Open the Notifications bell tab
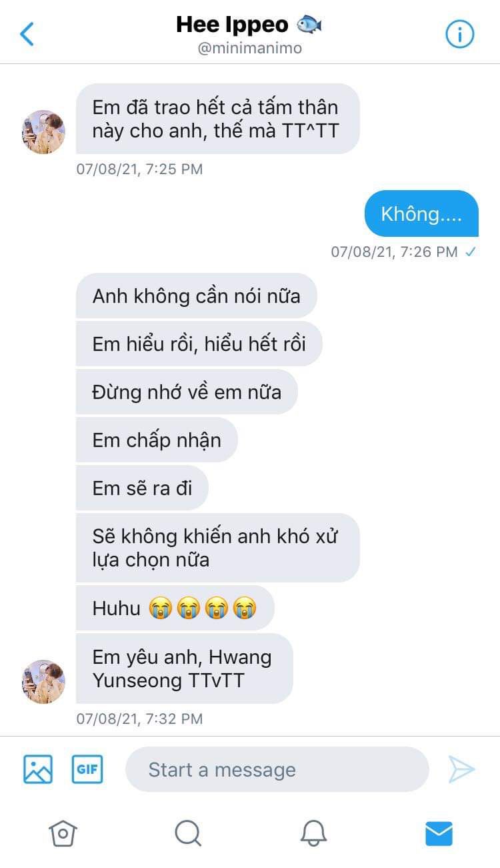Screen dimensions: 500x868 pyautogui.click(x=313, y=833)
